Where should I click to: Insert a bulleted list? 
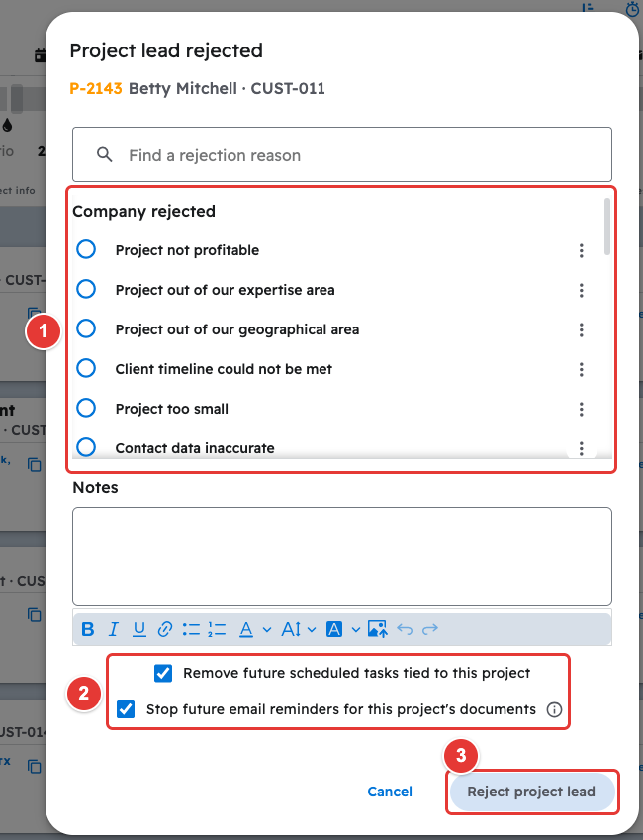pyautogui.click(x=191, y=629)
